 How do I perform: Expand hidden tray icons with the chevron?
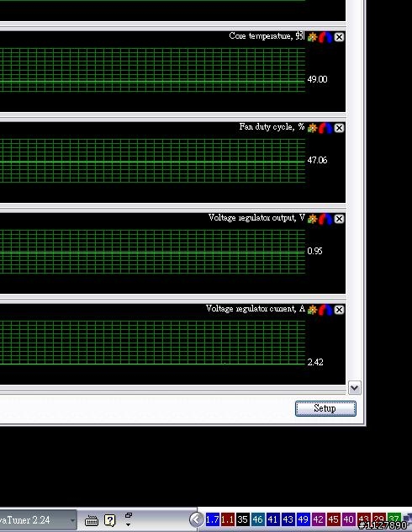point(196,519)
